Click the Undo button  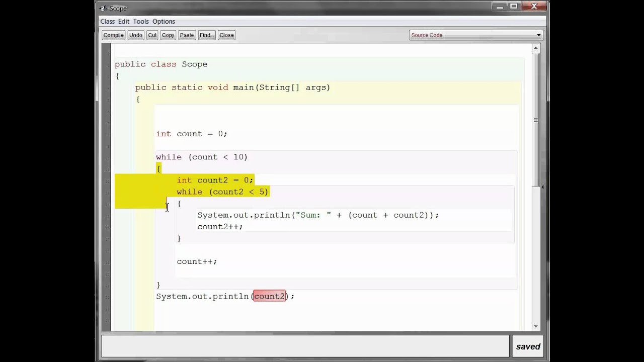[135, 35]
